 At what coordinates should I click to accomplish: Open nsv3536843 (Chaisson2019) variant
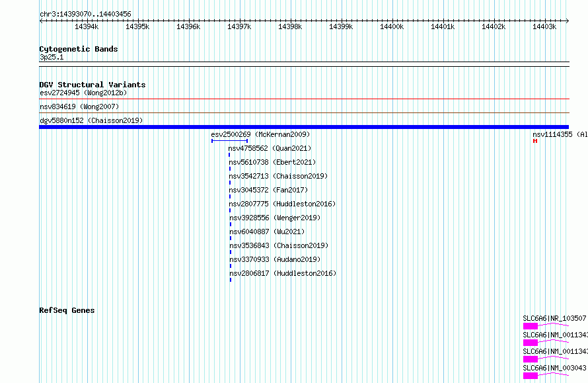pyautogui.click(x=279, y=245)
